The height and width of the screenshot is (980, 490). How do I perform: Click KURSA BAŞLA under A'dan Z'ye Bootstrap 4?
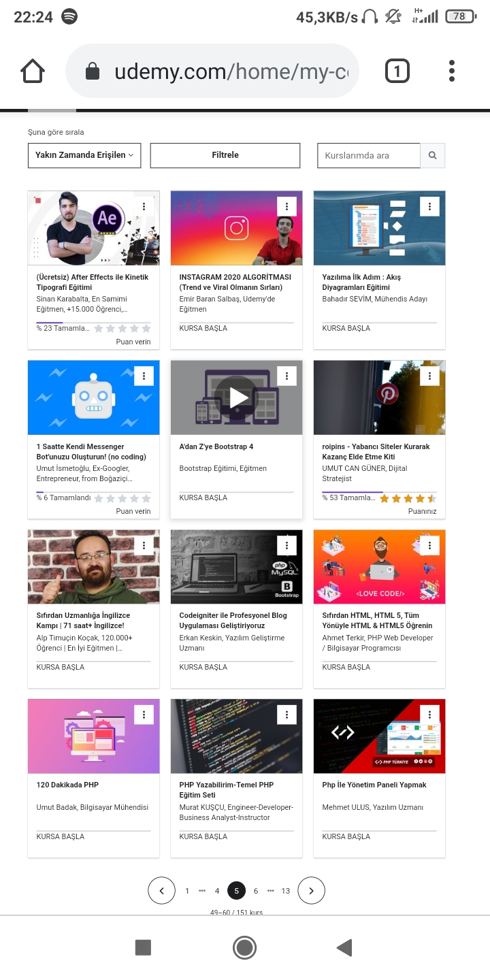(x=203, y=497)
